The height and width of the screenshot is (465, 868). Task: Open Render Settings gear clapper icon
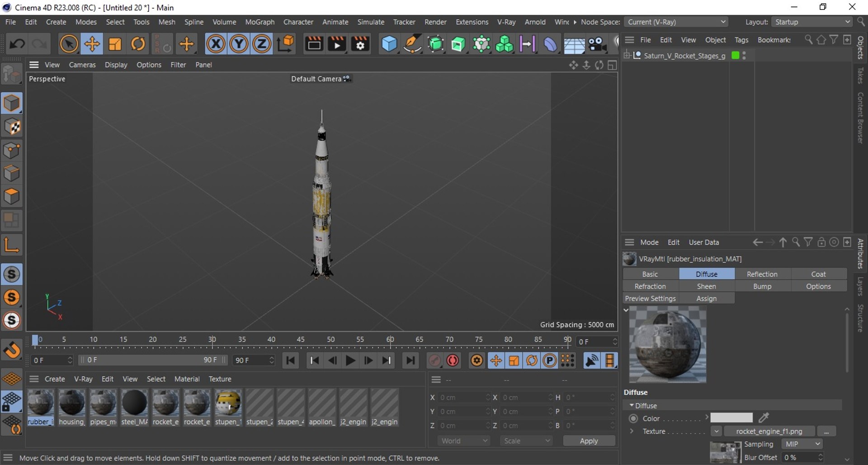360,44
